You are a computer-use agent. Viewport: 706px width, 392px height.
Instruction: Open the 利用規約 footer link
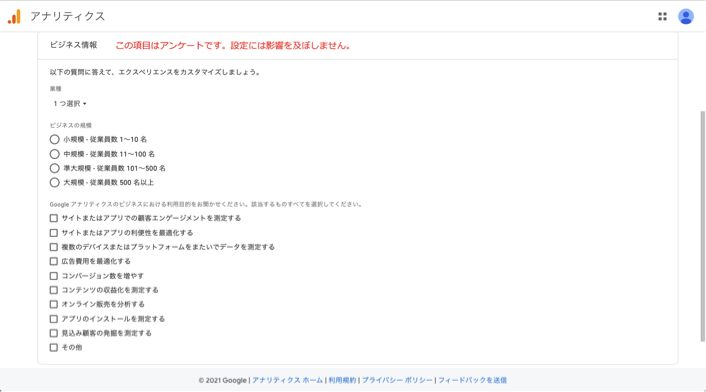[342, 380]
